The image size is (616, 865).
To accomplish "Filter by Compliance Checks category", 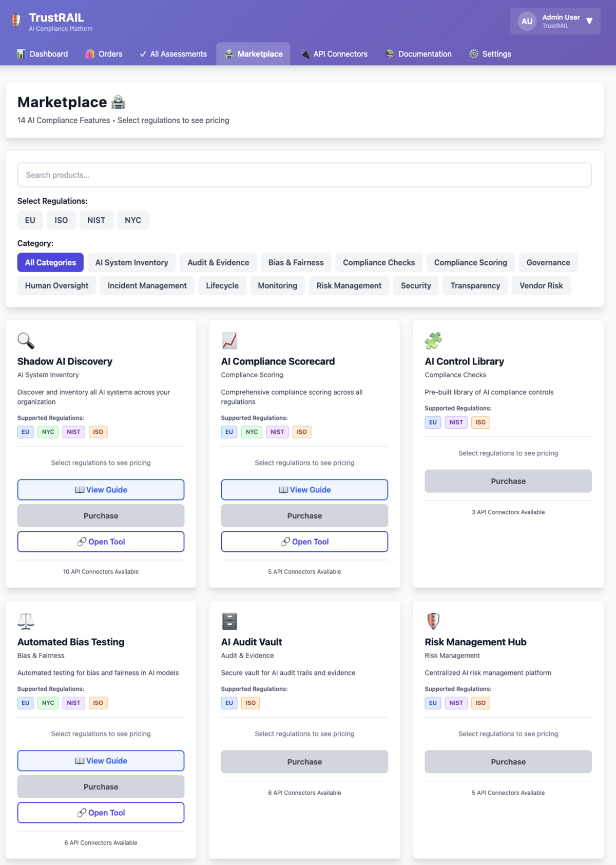I will pos(379,262).
